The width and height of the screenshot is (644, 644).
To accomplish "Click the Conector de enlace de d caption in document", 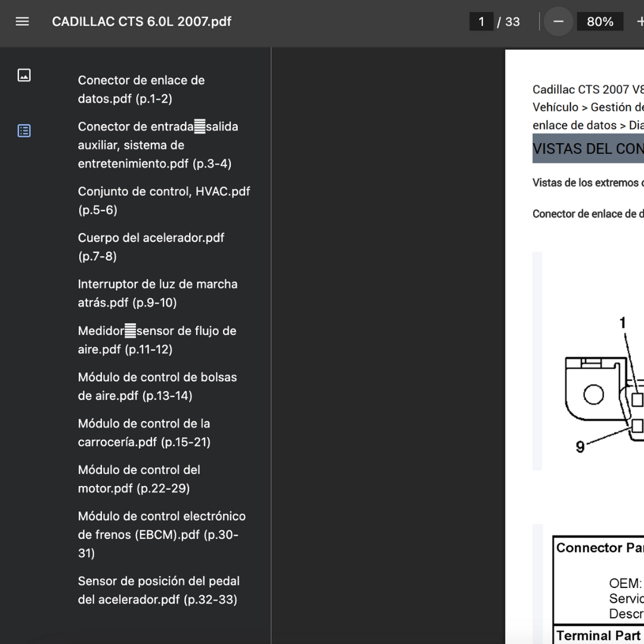I will [x=588, y=213].
